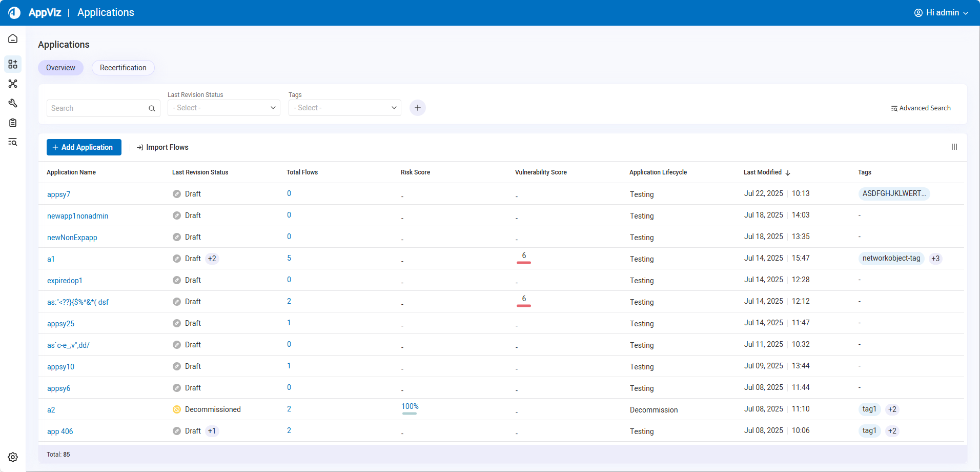Open the wrench tools sidebar icon
The width and height of the screenshot is (980, 472).
pos(13,103)
